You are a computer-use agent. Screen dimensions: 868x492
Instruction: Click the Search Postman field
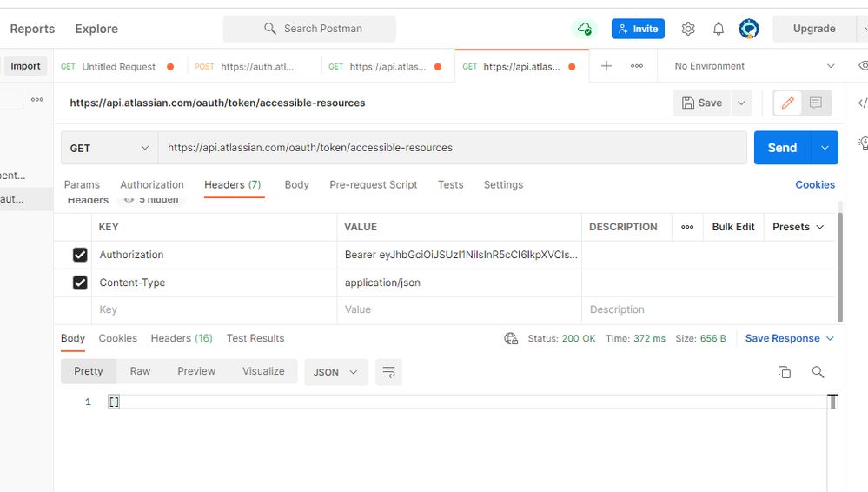[x=309, y=29]
